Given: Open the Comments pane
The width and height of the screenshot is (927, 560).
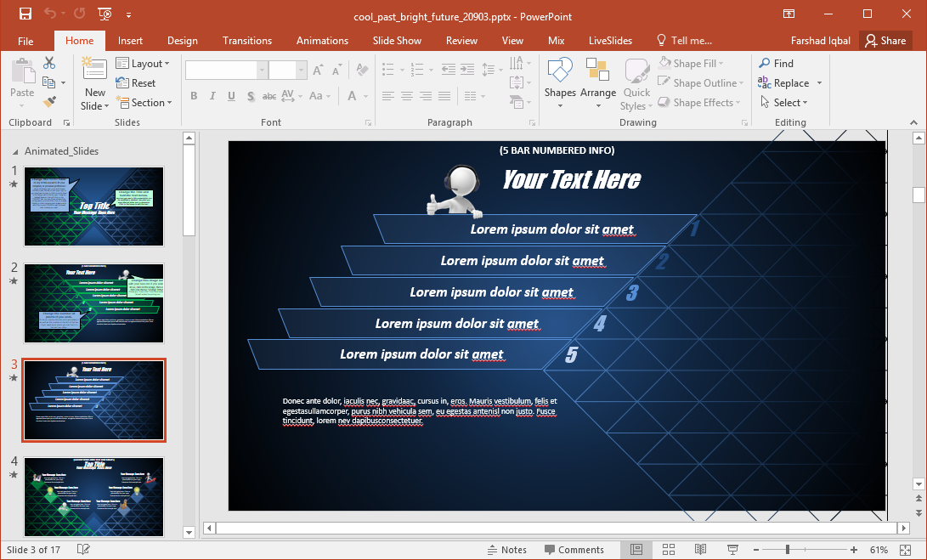Looking at the screenshot, I should pyautogui.click(x=579, y=549).
